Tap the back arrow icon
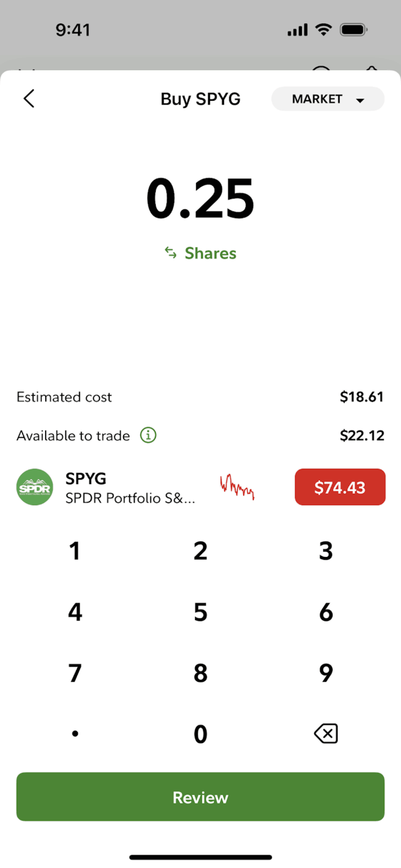This screenshot has height=868, width=401. click(29, 99)
